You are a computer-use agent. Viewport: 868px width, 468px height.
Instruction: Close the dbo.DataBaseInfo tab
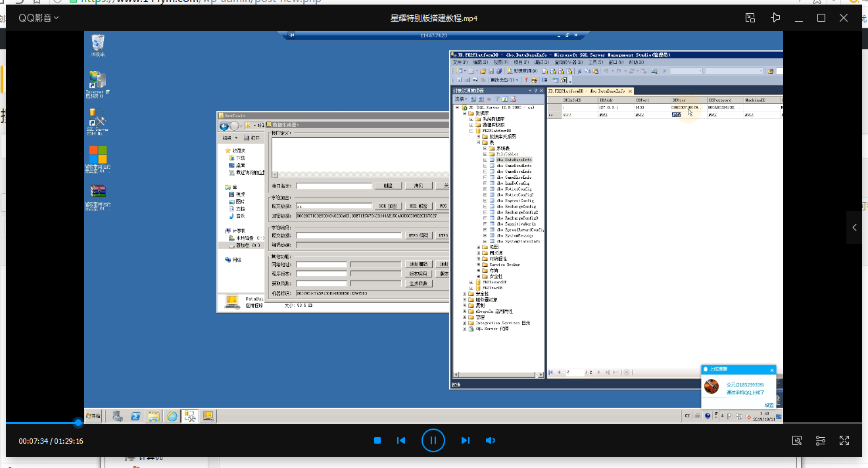tap(630, 91)
